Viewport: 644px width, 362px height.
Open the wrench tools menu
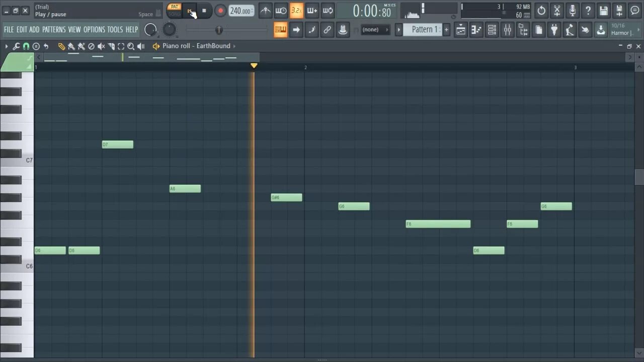[x=16, y=46]
